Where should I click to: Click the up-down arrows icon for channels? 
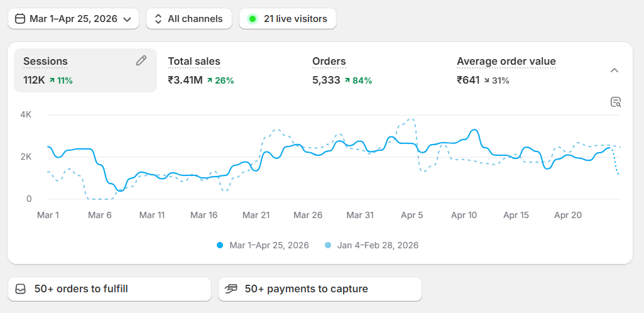tap(158, 19)
